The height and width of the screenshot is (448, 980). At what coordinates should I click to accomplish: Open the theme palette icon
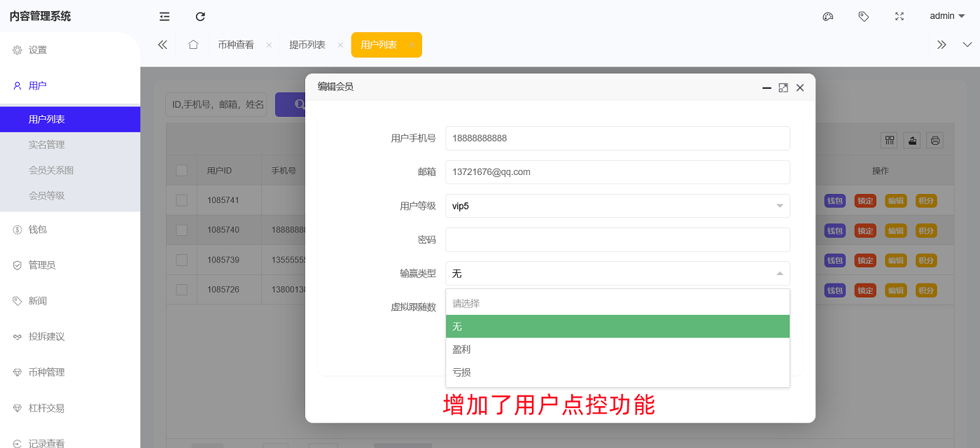coord(827,16)
